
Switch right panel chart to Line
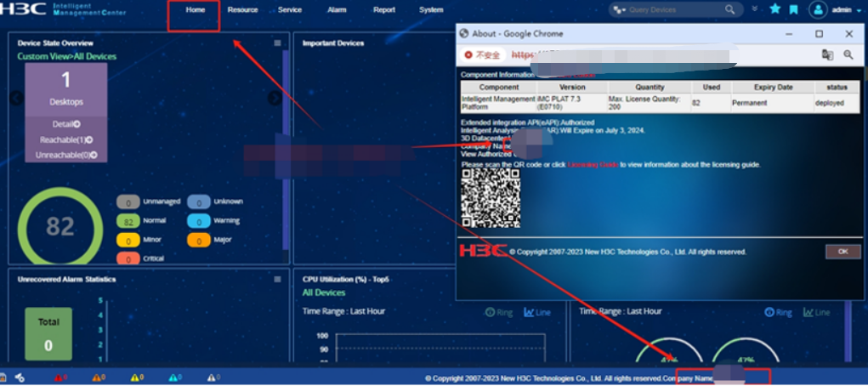817,312
